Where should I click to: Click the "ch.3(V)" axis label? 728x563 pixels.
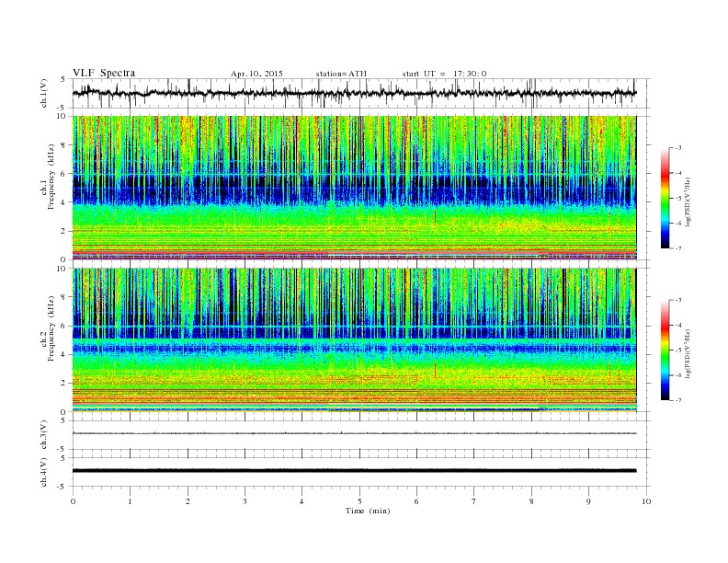pos(43,435)
